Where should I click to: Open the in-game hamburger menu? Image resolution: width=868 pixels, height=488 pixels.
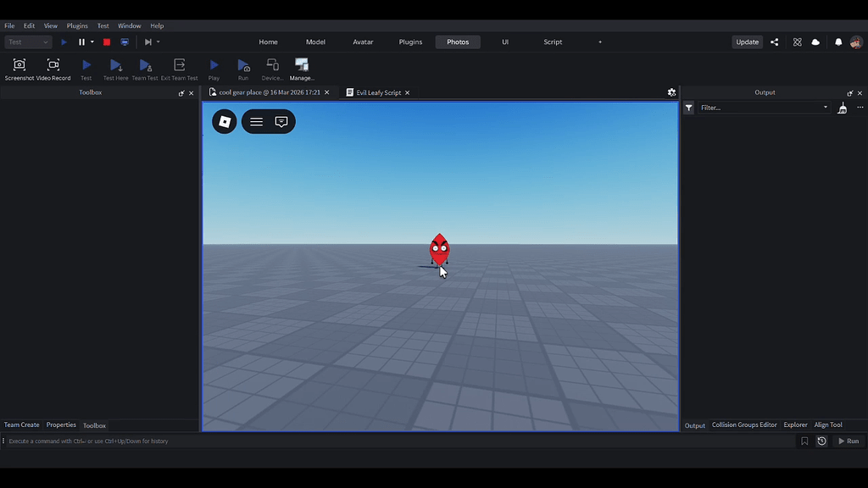click(x=256, y=122)
